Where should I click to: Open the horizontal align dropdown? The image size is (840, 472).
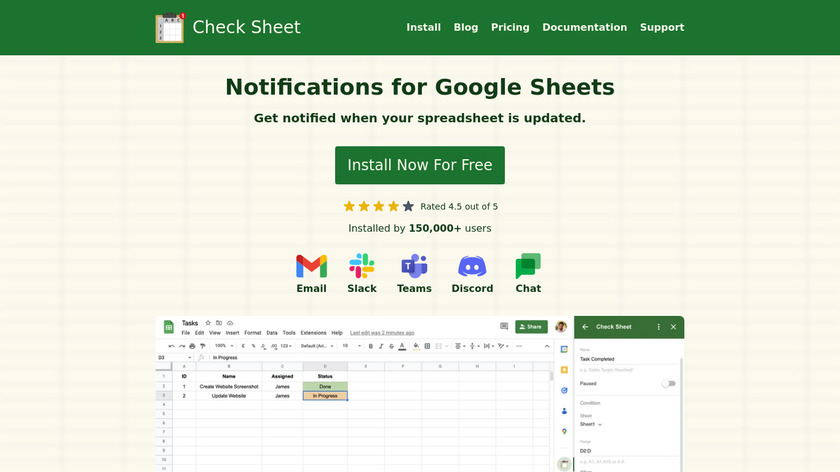[459, 346]
